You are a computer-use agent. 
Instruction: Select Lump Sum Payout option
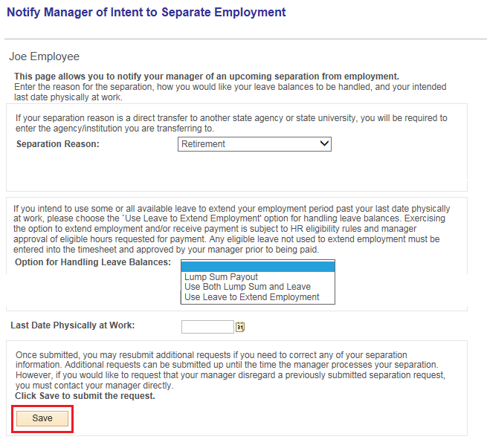221,277
